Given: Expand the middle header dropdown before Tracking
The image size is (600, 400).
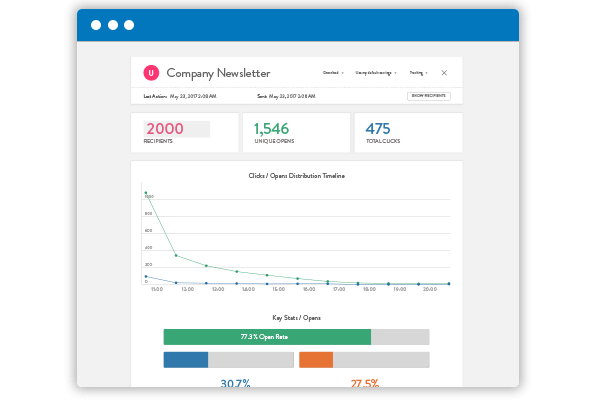Looking at the screenshot, I should [376, 73].
